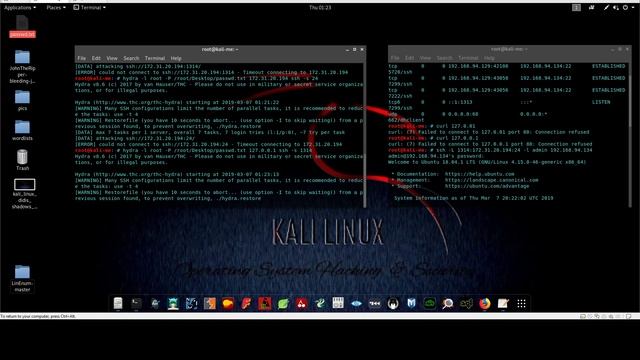Open Search menu in the left terminal
Screen dimensions: 640x360
(131, 58)
